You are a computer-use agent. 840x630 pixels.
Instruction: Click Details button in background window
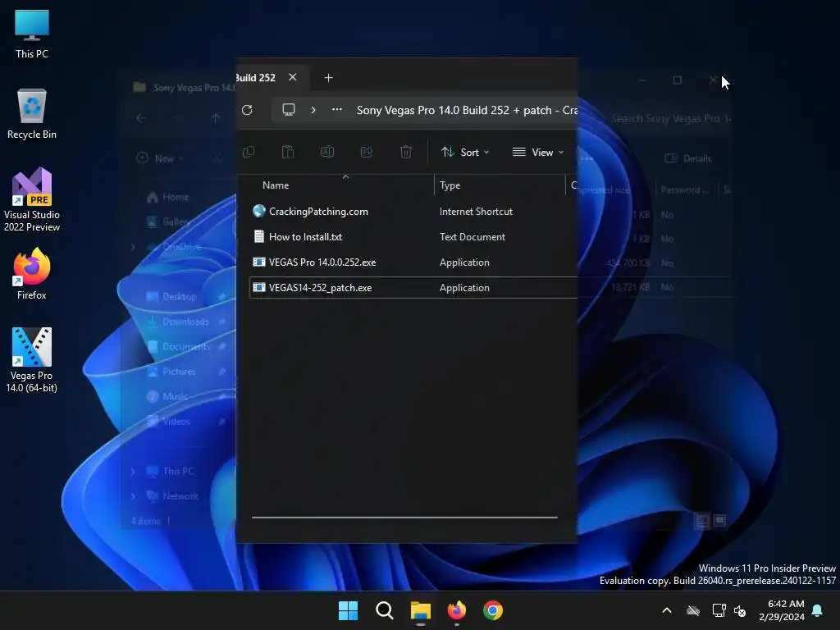[688, 158]
